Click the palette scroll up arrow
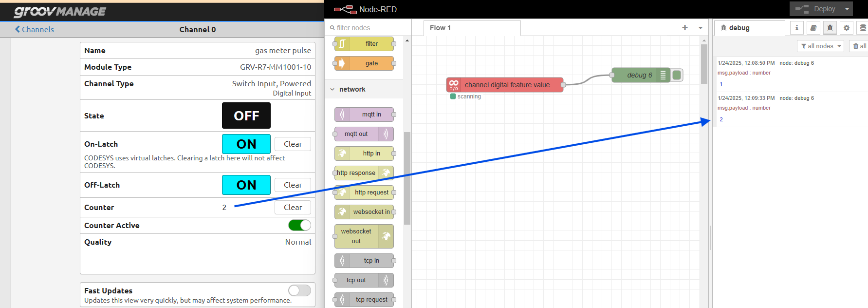868x308 pixels. (x=407, y=40)
